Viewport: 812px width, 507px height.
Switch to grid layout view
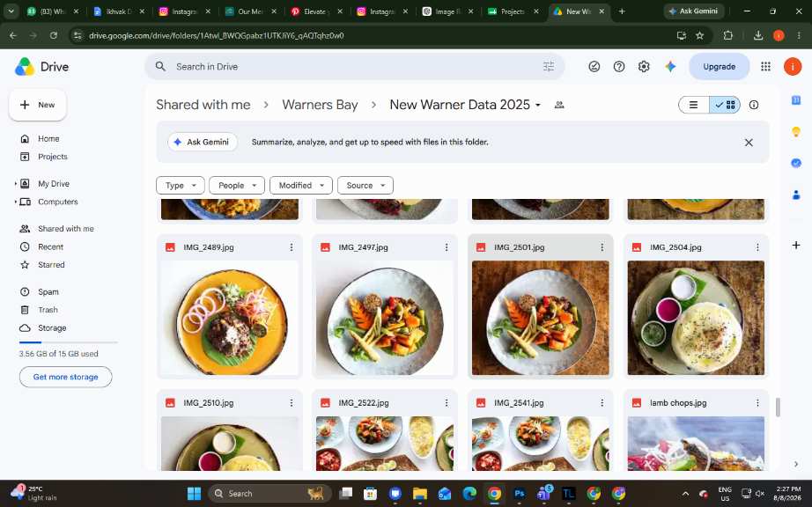pyautogui.click(x=725, y=105)
